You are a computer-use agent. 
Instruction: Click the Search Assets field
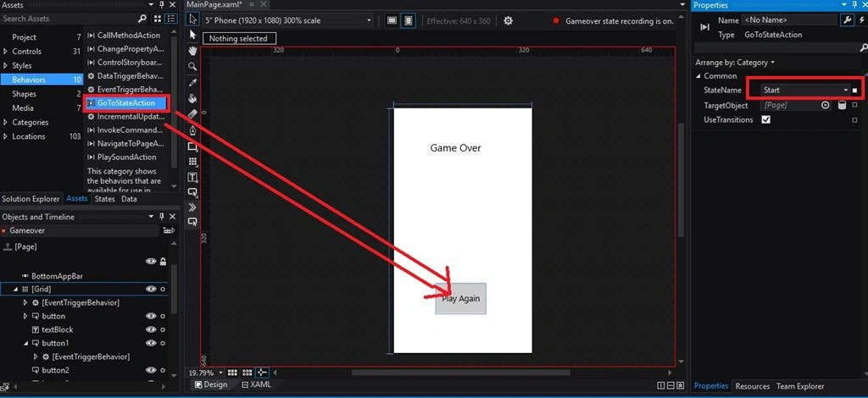tap(69, 19)
